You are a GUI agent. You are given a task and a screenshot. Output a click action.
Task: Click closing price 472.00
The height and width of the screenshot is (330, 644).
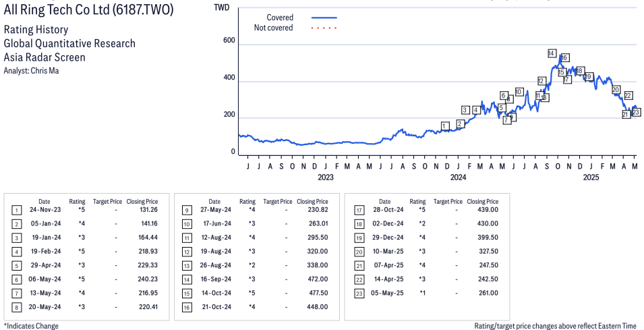point(318,279)
